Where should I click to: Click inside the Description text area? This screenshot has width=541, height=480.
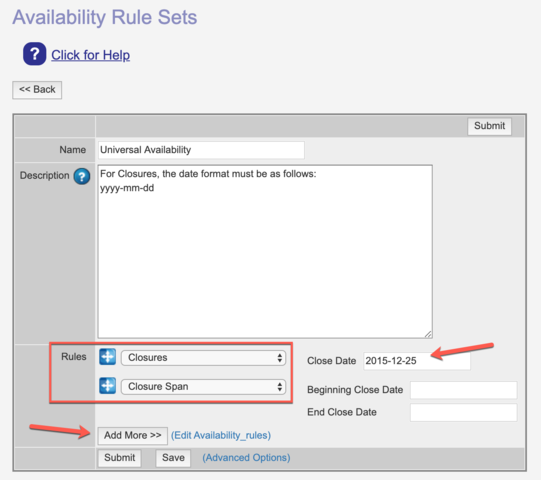tap(265, 251)
